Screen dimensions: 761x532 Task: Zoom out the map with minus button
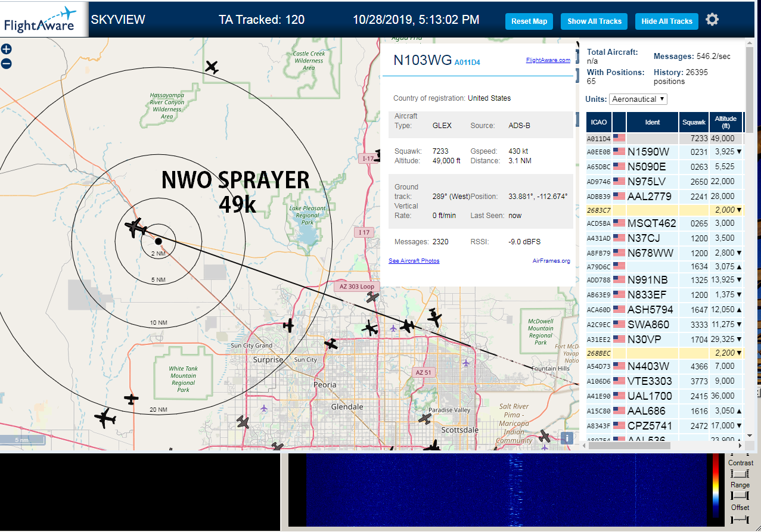[x=6, y=64]
